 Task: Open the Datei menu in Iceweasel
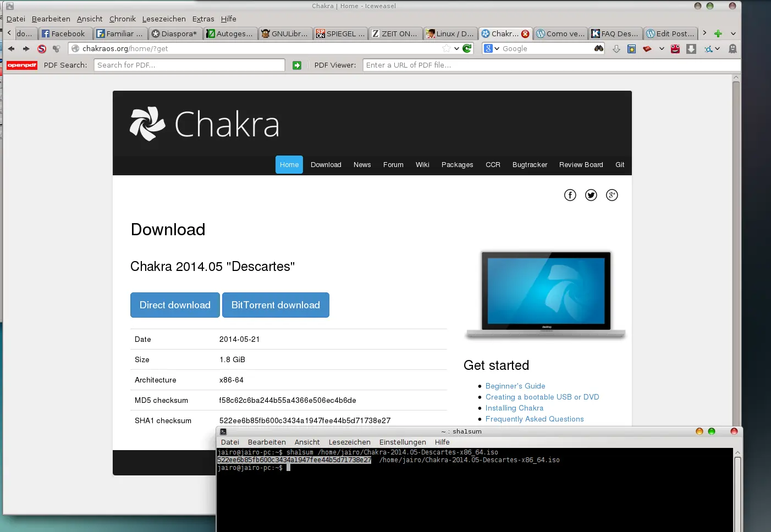pos(16,19)
